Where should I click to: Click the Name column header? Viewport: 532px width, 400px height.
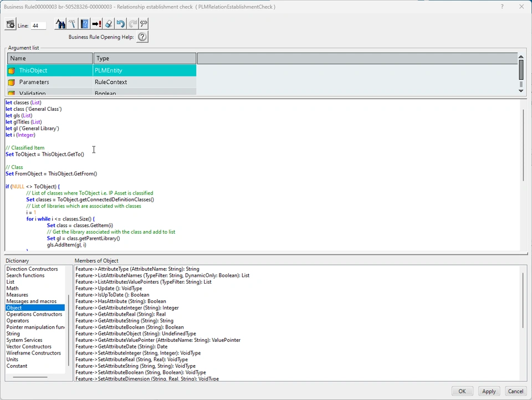pyautogui.click(x=50, y=58)
